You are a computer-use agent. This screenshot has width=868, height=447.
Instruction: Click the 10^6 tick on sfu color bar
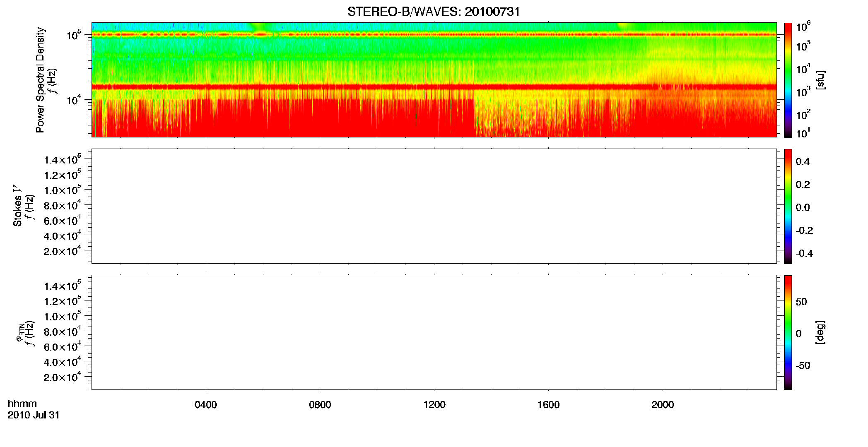pyautogui.click(x=803, y=26)
